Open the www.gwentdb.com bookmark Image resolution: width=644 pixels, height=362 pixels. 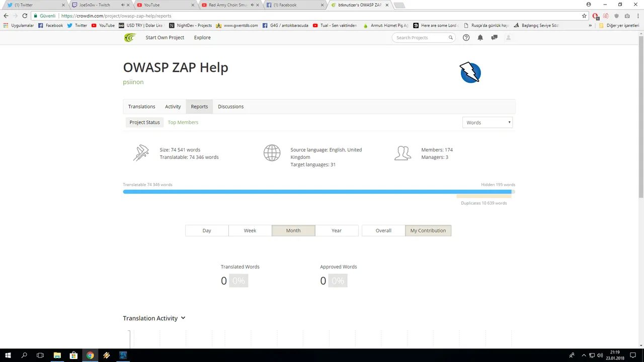(237, 25)
